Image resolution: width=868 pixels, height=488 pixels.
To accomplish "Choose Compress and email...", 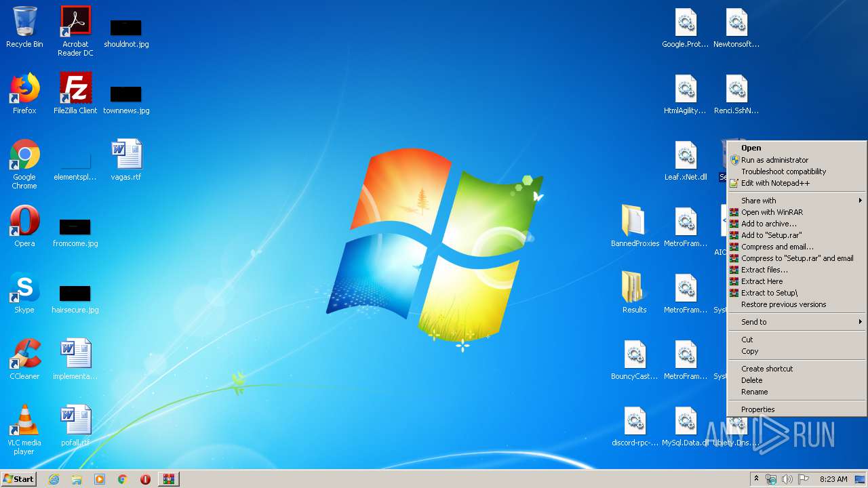I will (797, 247).
